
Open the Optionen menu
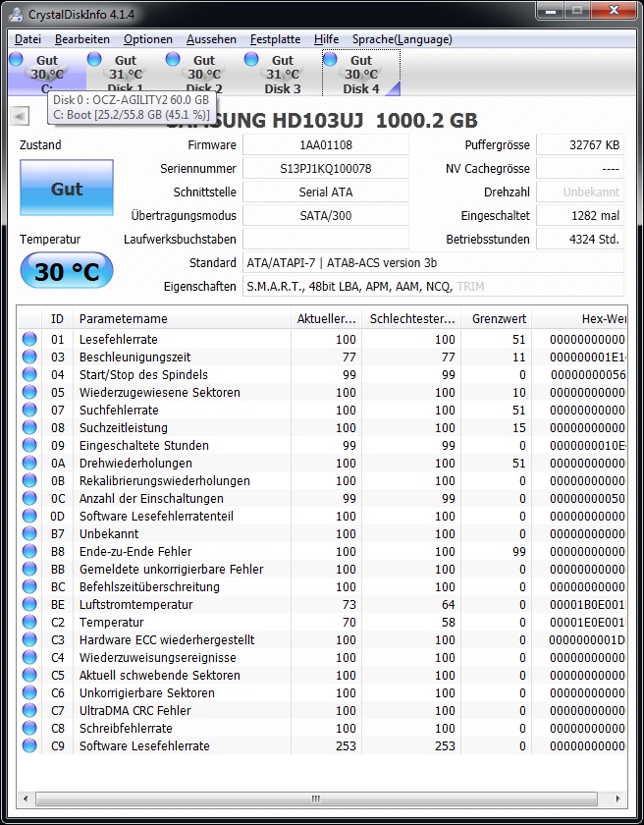[x=148, y=39]
